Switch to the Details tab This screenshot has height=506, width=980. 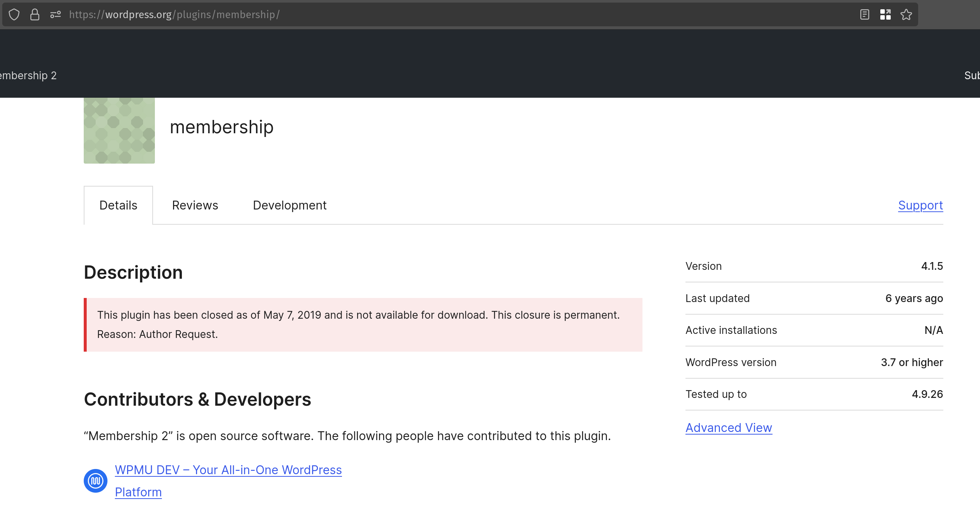click(x=118, y=205)
